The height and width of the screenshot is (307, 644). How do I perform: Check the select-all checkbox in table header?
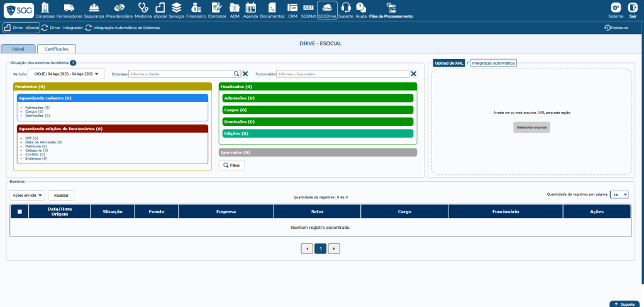19,211
